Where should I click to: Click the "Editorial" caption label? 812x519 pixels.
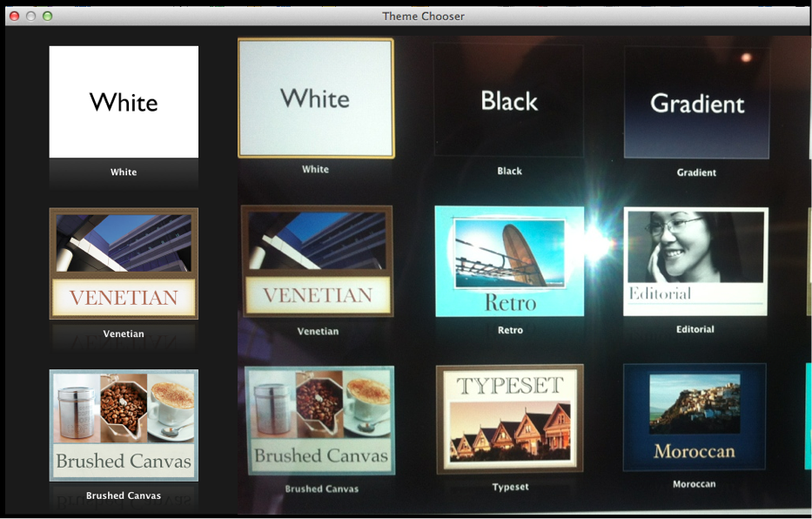695,329
